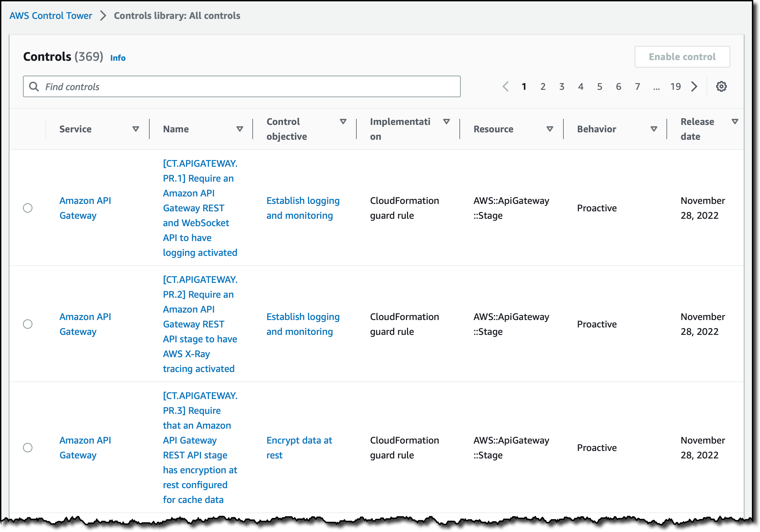
Task: Sort by Control objective column arrow
Action: (343, 122)
